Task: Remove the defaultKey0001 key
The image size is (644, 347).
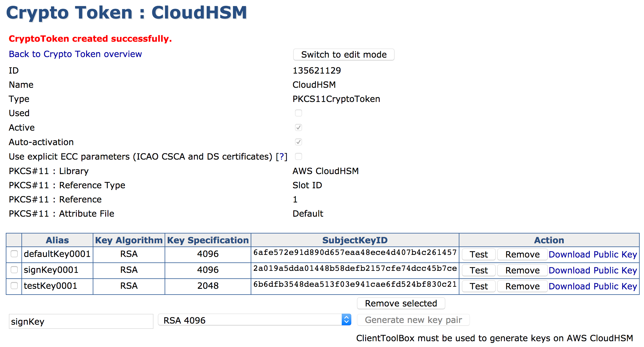Action: coord(522,255)
